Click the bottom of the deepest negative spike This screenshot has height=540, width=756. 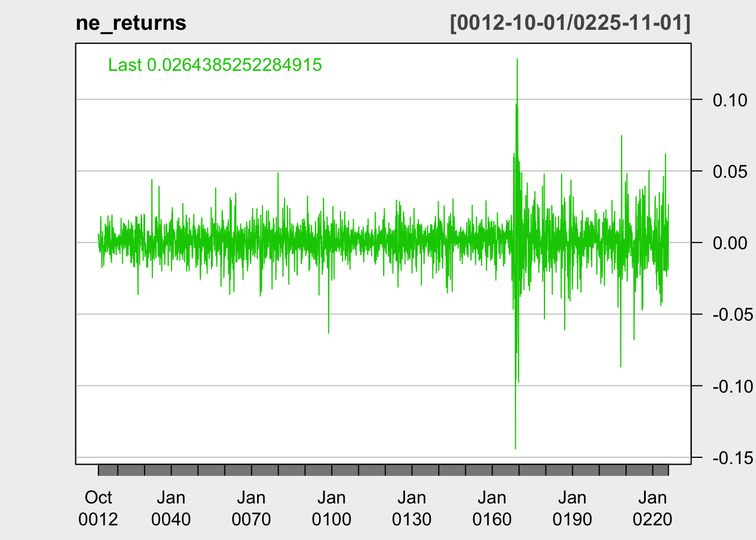(x=515, y=448)
